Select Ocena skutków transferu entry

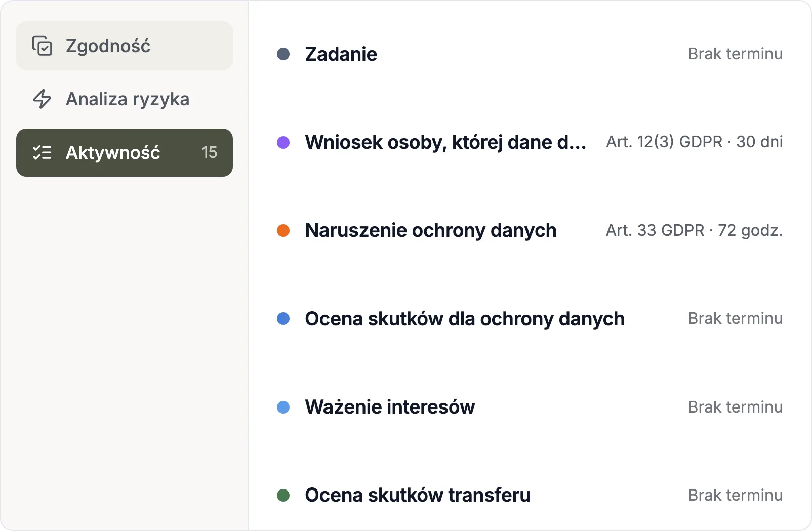pyautogui.click(x=418, y=495)
